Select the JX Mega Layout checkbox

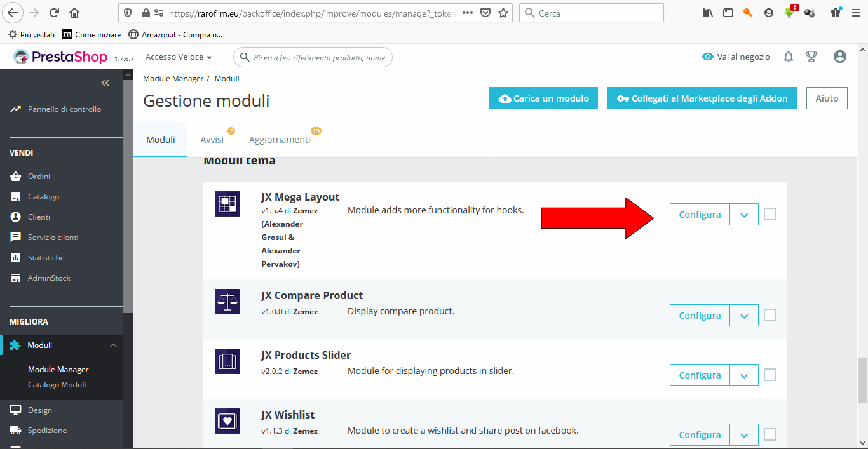tap(770, 215)
